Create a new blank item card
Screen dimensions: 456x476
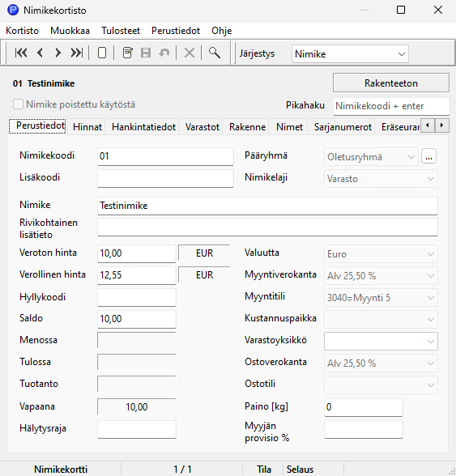tap(102, 53)
